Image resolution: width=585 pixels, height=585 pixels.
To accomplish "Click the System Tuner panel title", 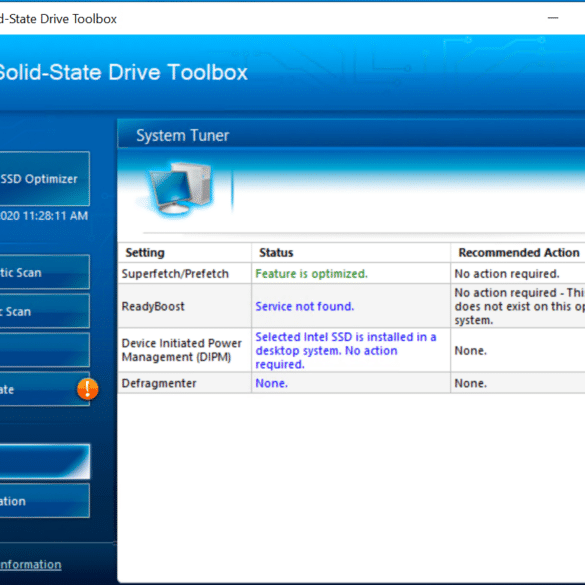I will [x=182, y=135].
